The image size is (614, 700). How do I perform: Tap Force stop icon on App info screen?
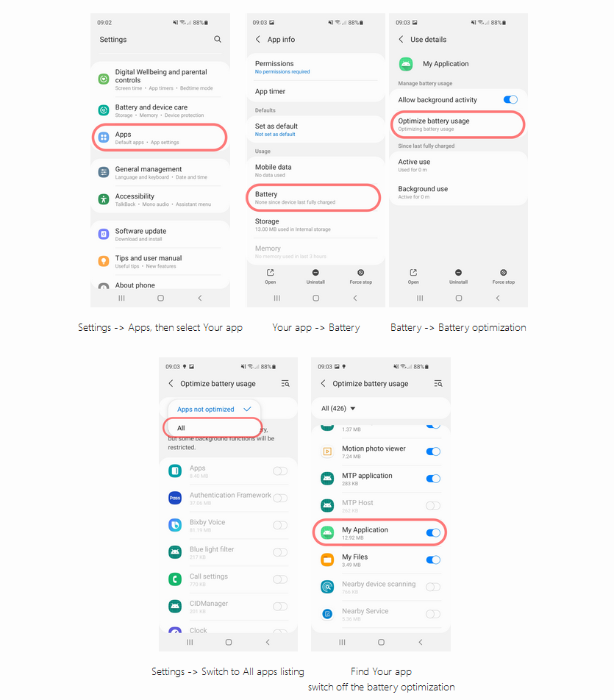coord(361,272)
